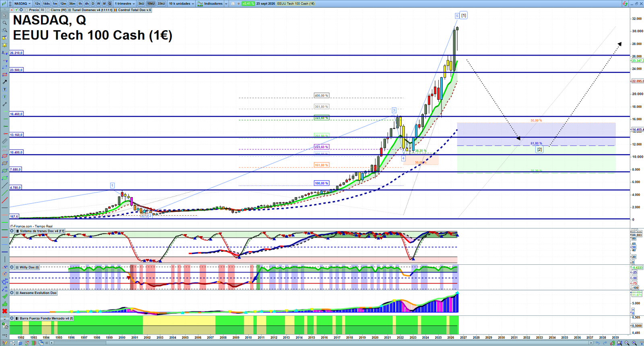The width and height of the screenshot is (644, 346).
Task: Click the 26.210,0 price level label
Action: coord(17,53)
